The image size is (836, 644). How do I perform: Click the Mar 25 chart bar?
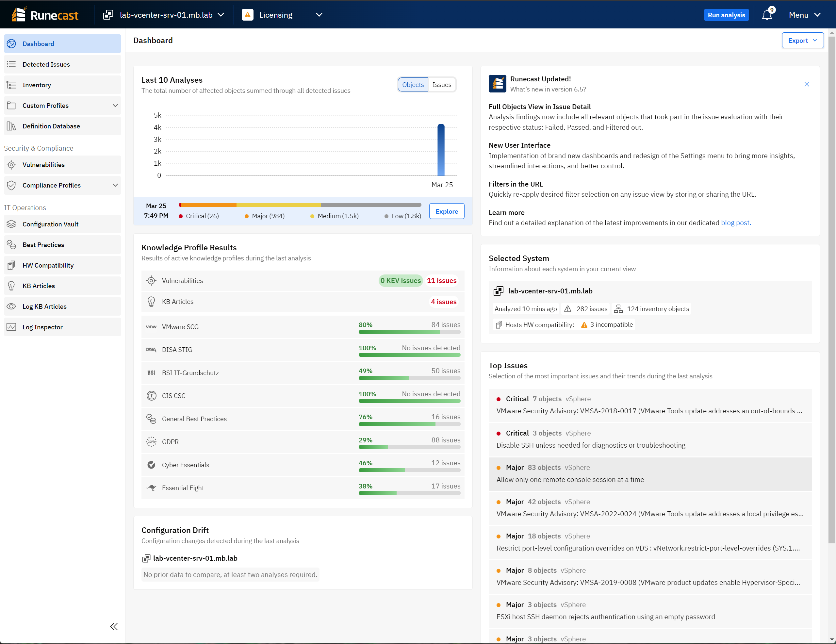441,150
